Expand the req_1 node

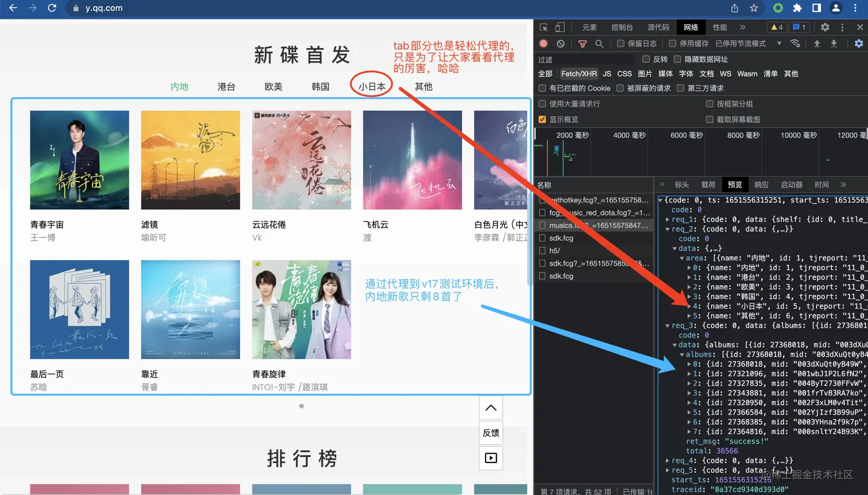pyautogui.click(x=667, y=220)
